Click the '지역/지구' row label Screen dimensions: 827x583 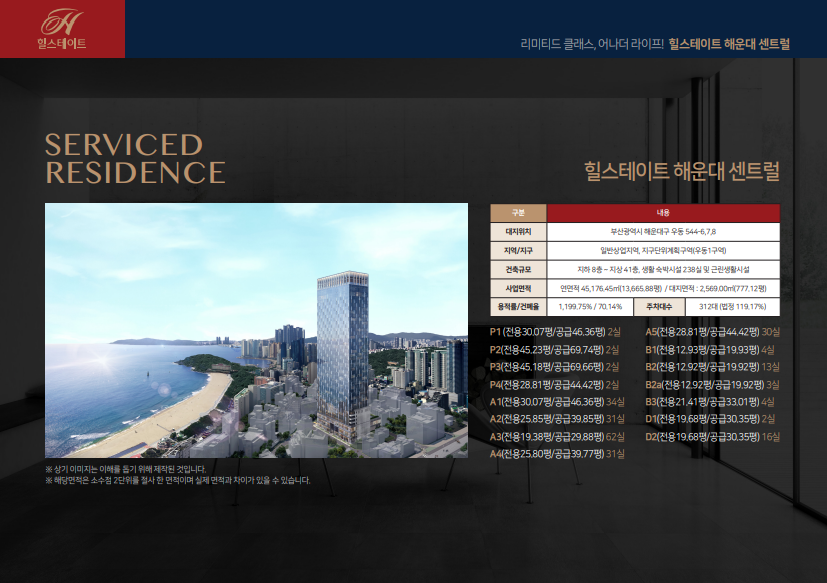pyautogui.click(x=518, y=251)
